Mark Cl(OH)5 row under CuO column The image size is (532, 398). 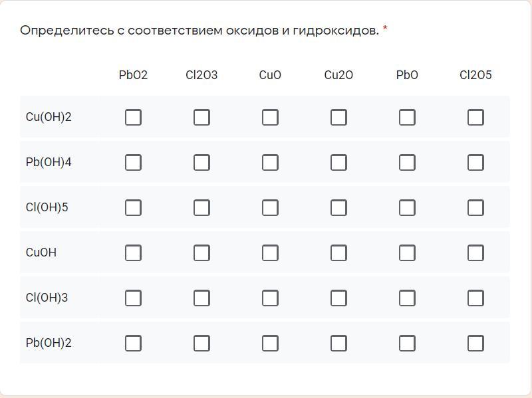click(270, 208)
